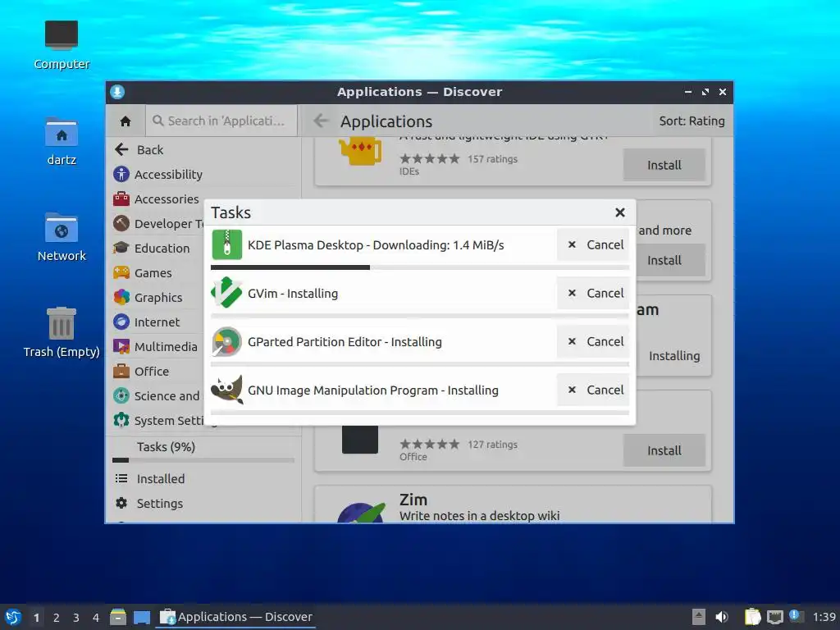Cancel the GNU Image Manipulation Program installation

tap(594, 390)
